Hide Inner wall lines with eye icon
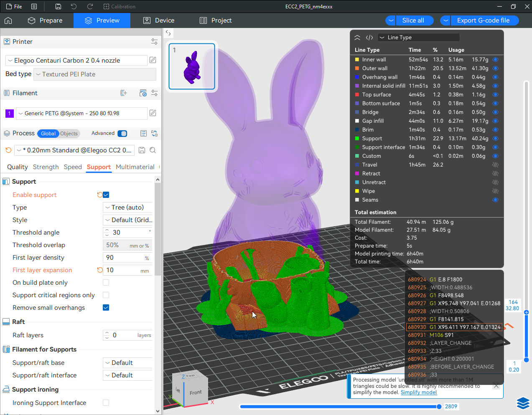This screenshot has width=532, height=415. (496, 60)
